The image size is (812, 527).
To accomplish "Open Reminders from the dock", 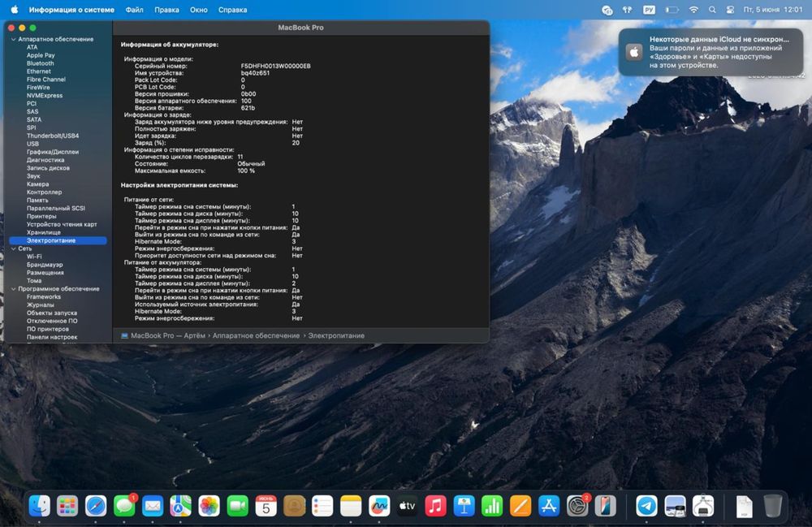I will click(322, 506).
